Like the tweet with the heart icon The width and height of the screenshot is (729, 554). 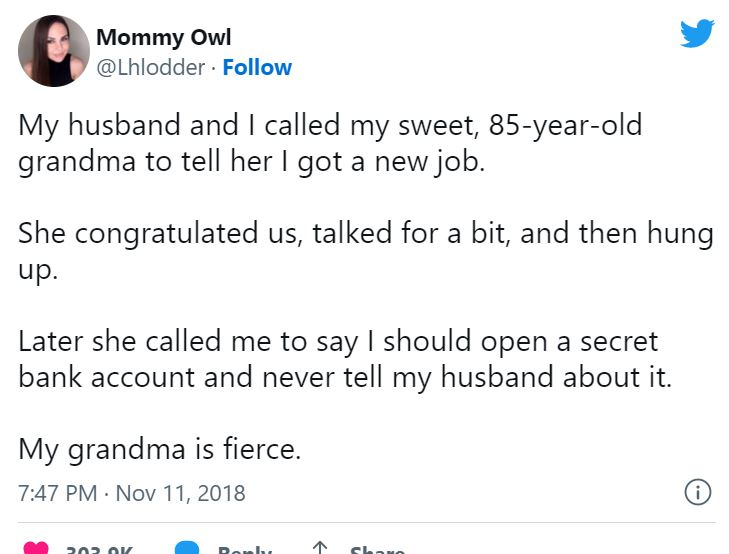(x=37, y=548)
